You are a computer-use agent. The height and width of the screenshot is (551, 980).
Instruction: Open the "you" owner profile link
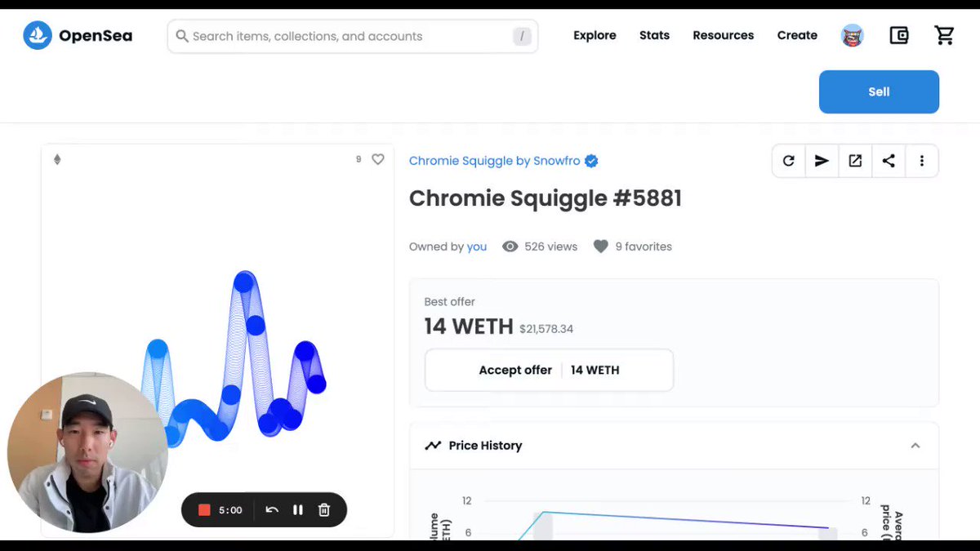[x=477, y=247]
